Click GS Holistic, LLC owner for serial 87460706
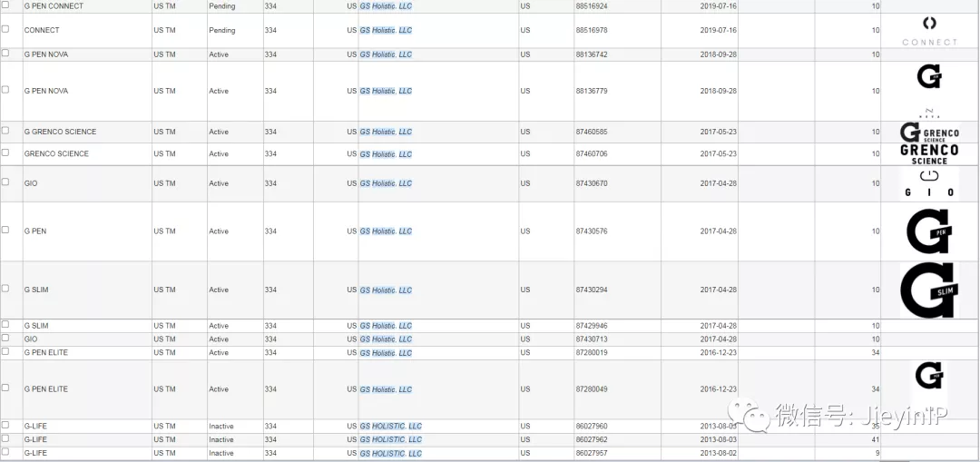The image size is (980, 462). click(386, 154)
